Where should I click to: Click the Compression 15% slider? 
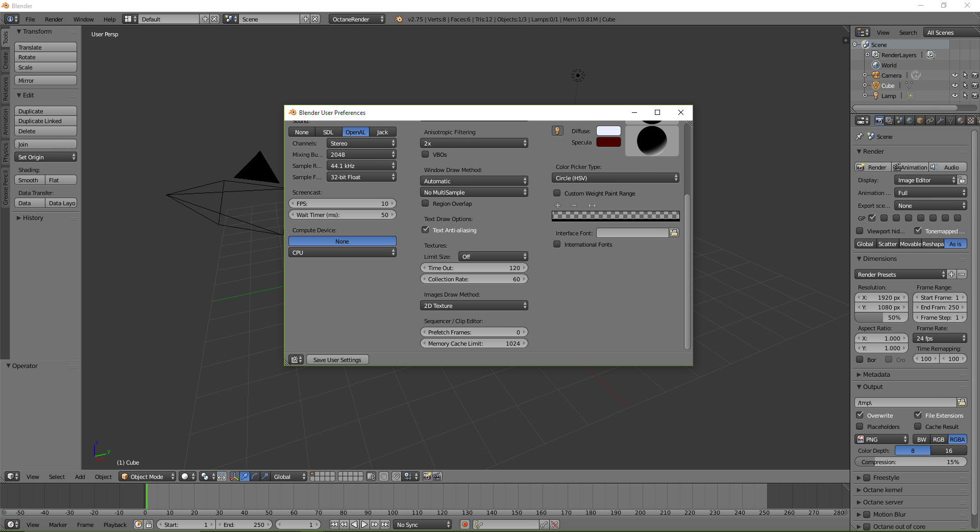[911, 462]
